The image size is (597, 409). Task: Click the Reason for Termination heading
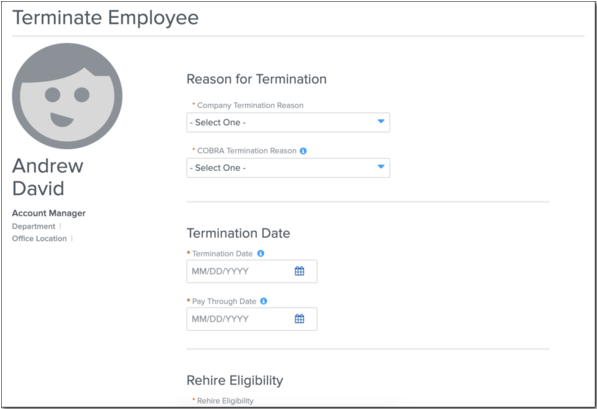coord(257,79)
